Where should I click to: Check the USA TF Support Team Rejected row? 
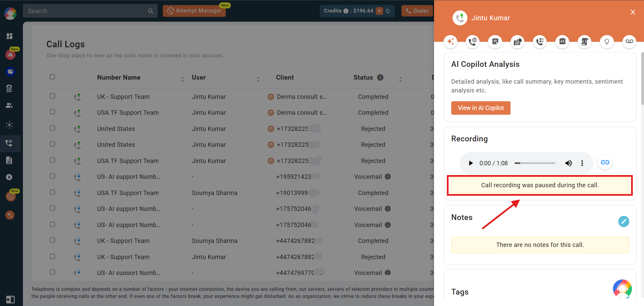coord(52,160)
